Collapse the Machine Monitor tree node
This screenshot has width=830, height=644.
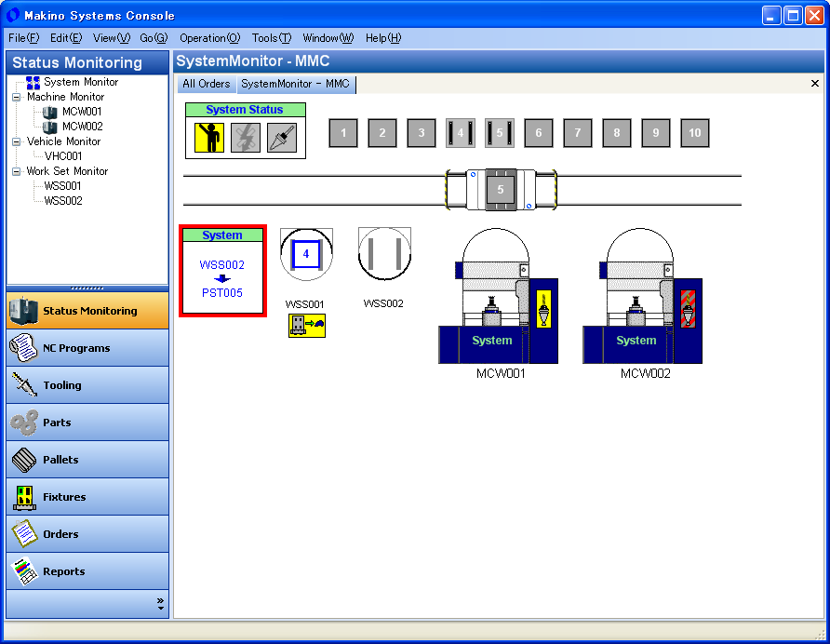pyautogui.click(x=17, y=97)
